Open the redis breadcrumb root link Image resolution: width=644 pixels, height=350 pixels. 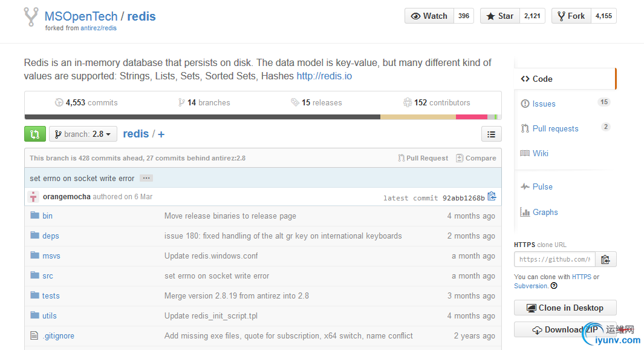[x=135, y=134]
